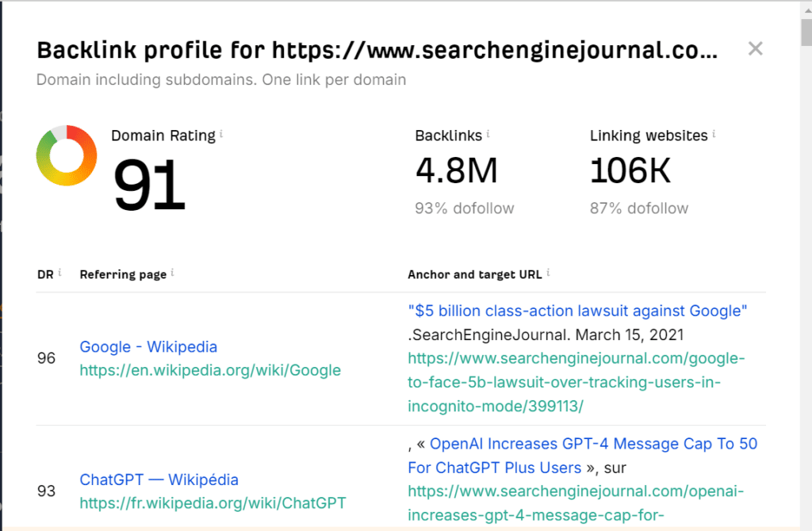Select the 4.8M backlinks figure
The height and width of the screenshot is (531, 812).
click(456, 170)
